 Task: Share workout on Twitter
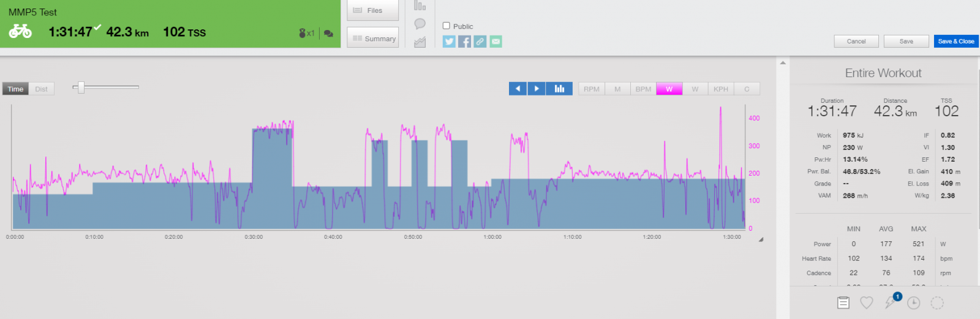(449, 42)
